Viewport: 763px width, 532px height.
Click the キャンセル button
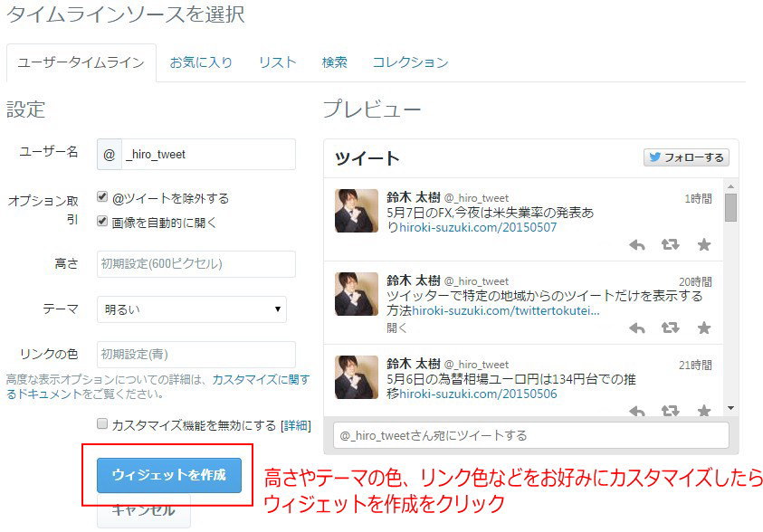[144, 510]
